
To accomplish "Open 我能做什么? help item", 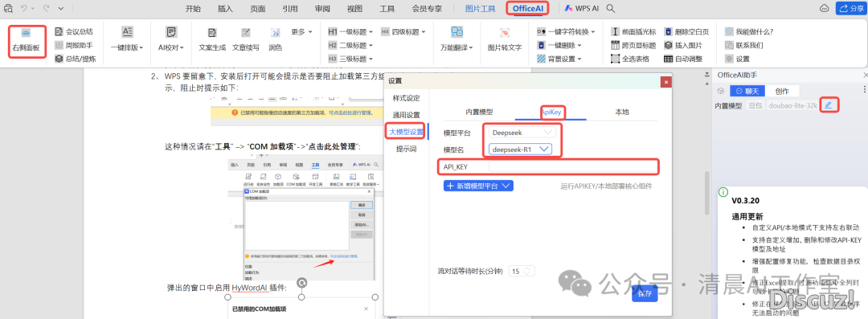I will pyautogui.click(x=749, y=31).
